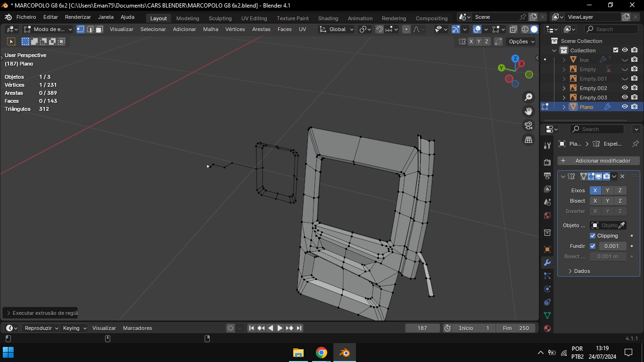Click the Marcadores timeline button
This screenshot has height=362, width=644.
pos(138,328)
